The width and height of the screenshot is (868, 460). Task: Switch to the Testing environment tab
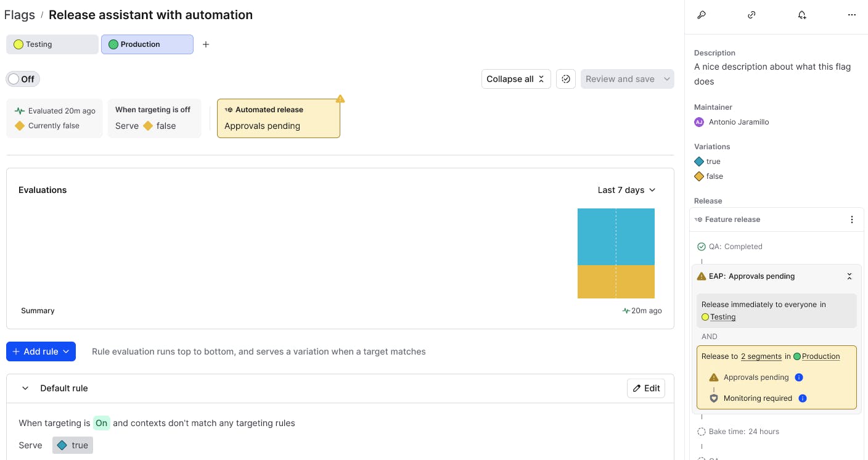coord(52,44)
